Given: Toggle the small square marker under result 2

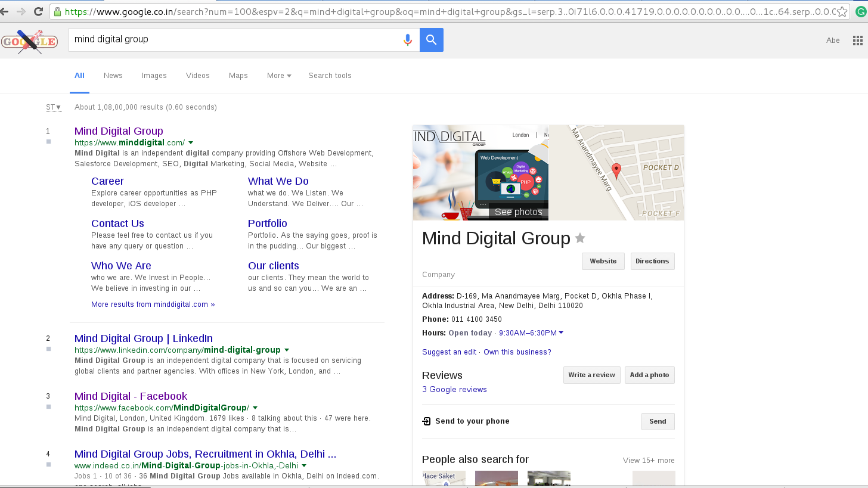Looking at the screenshot, I should coord(48,349).
